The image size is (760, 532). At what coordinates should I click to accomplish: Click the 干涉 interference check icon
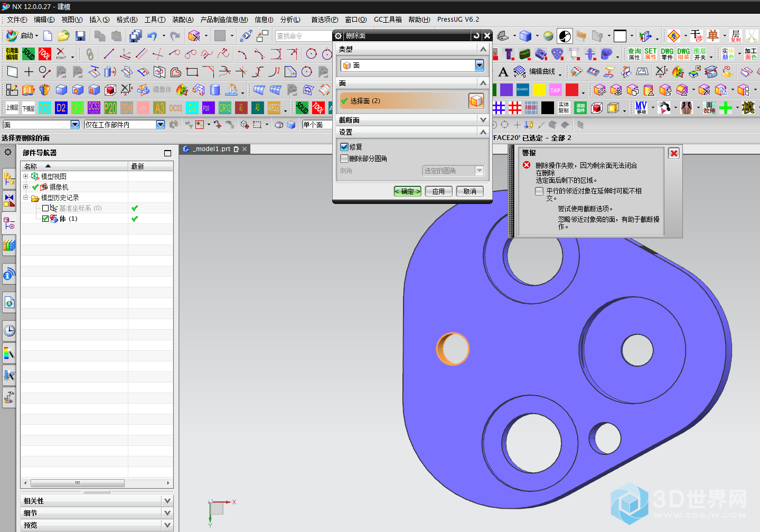[696, 36]
